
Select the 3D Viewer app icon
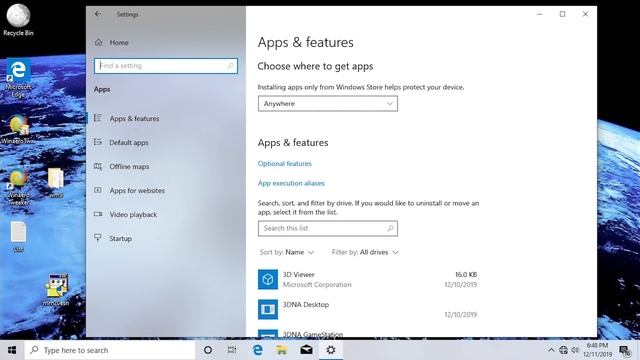[268, 280]
